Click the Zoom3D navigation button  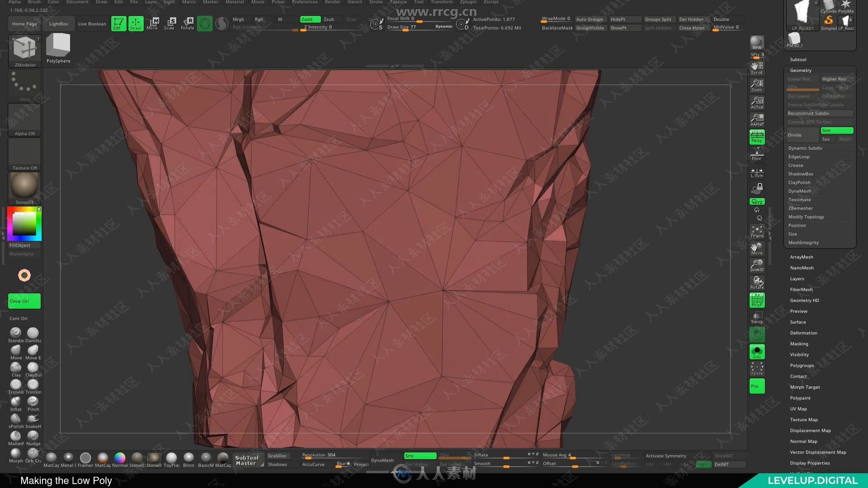757,265
